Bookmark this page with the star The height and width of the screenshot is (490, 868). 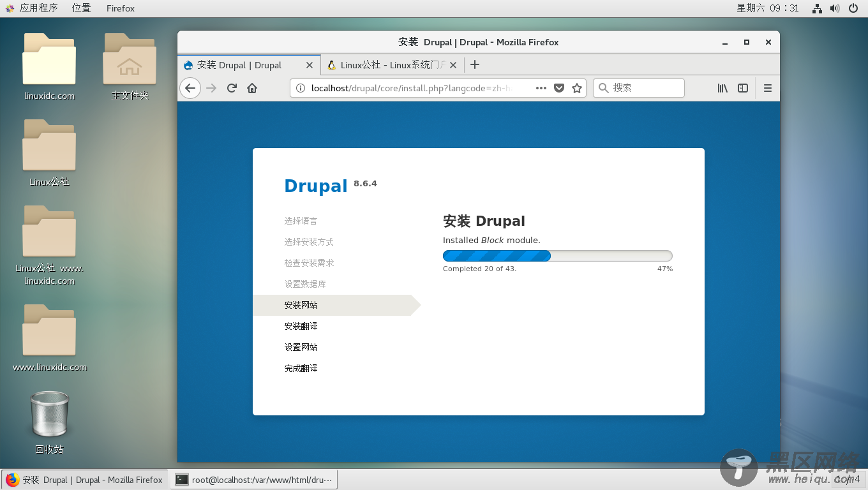point(577,88)
